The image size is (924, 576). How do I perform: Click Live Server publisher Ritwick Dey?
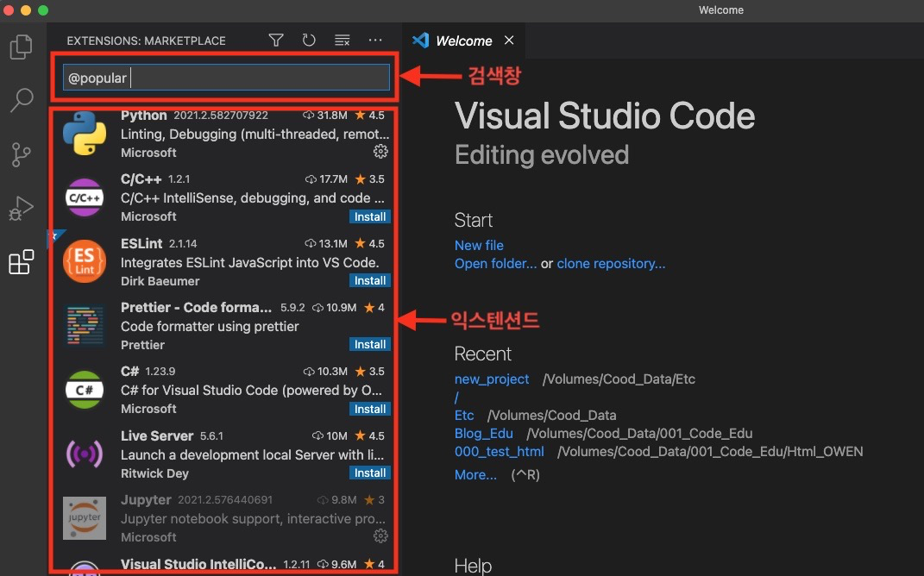pyautogui.click(x=154, y=473)
